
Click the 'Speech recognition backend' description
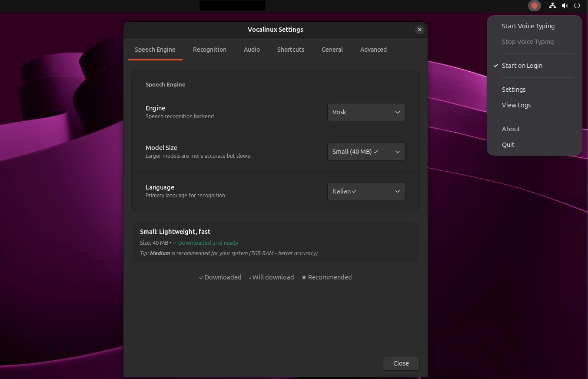coord(179,116)
